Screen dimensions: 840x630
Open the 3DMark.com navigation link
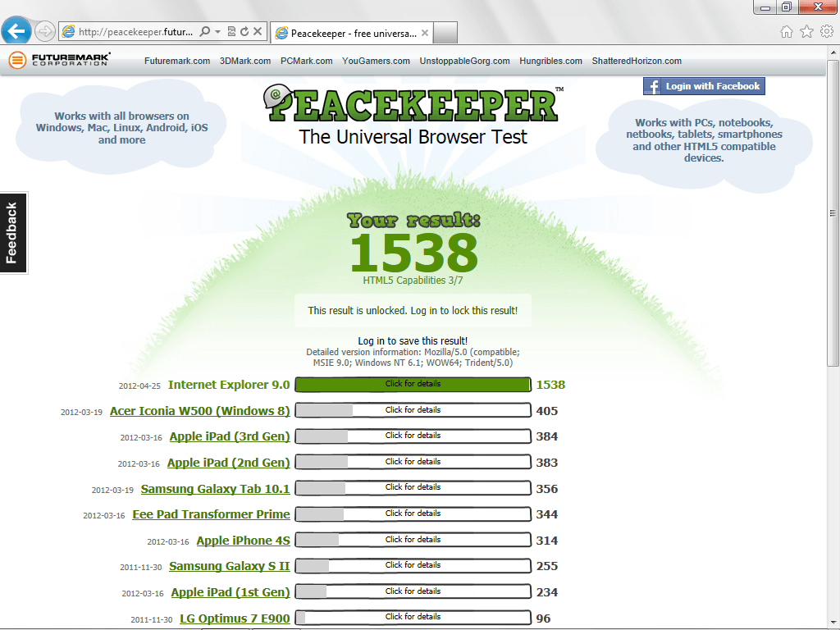pos(244,61)
